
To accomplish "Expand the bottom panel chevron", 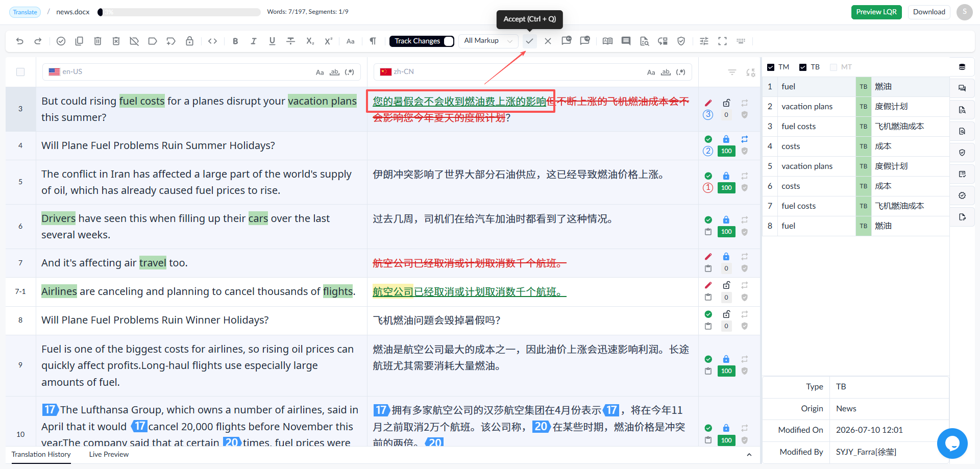I will (x=749, y=455).
